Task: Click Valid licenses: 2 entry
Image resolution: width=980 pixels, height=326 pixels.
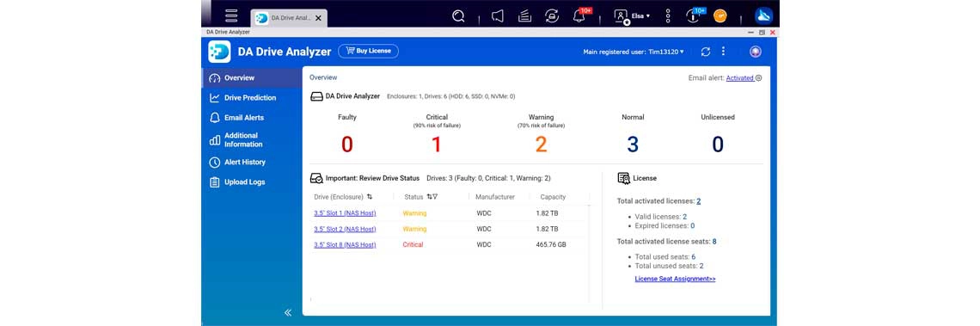Action: tap(660, 217)
